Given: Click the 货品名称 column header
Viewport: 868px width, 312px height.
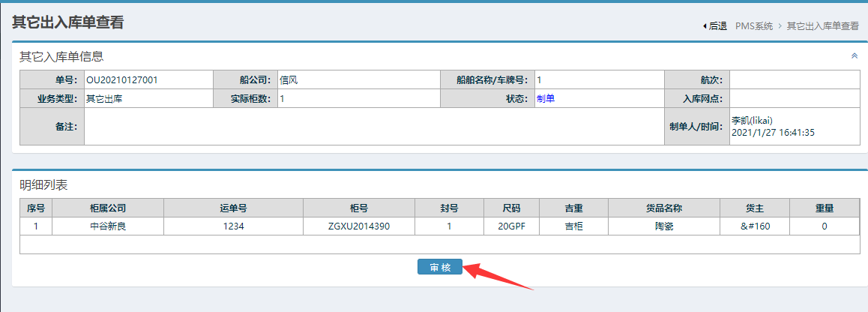Looking at the screenshot, I should (663, 208).
